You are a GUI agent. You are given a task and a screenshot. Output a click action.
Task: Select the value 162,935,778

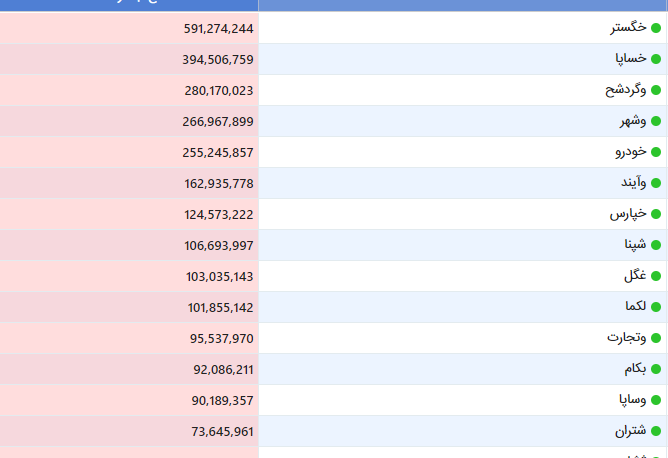coord(219,184)
